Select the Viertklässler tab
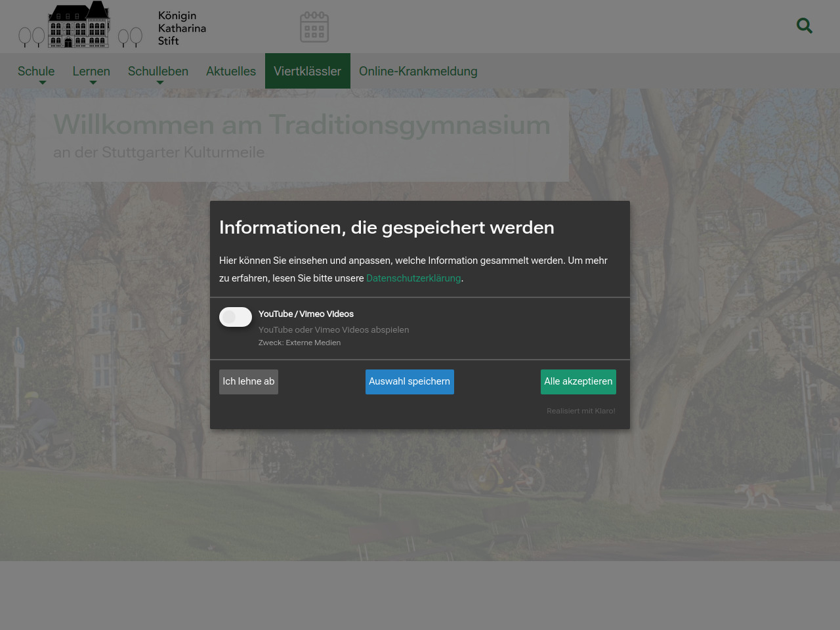 (x=307, y=72)
